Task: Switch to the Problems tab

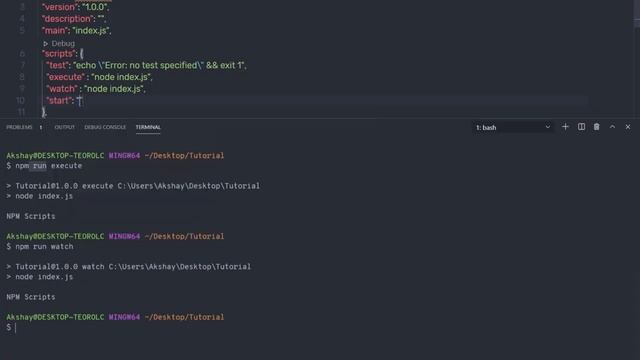Action: click(x=19, y=127)
